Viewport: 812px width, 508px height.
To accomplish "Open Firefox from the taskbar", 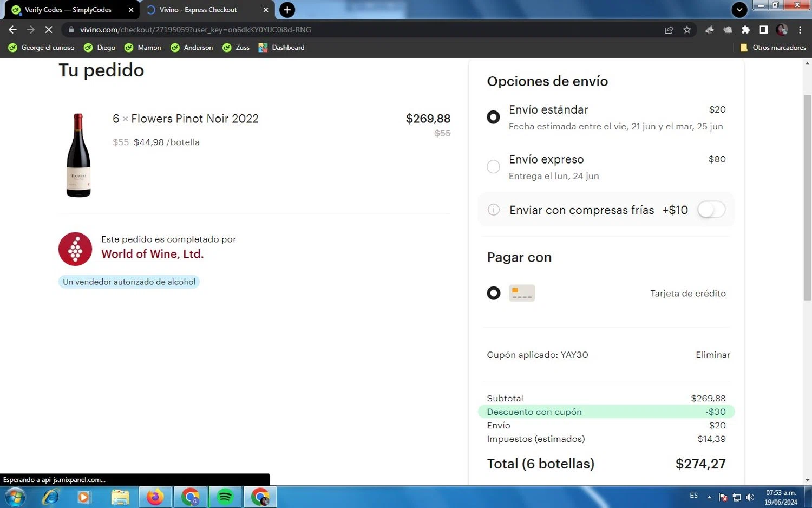I will pos(155,497).
